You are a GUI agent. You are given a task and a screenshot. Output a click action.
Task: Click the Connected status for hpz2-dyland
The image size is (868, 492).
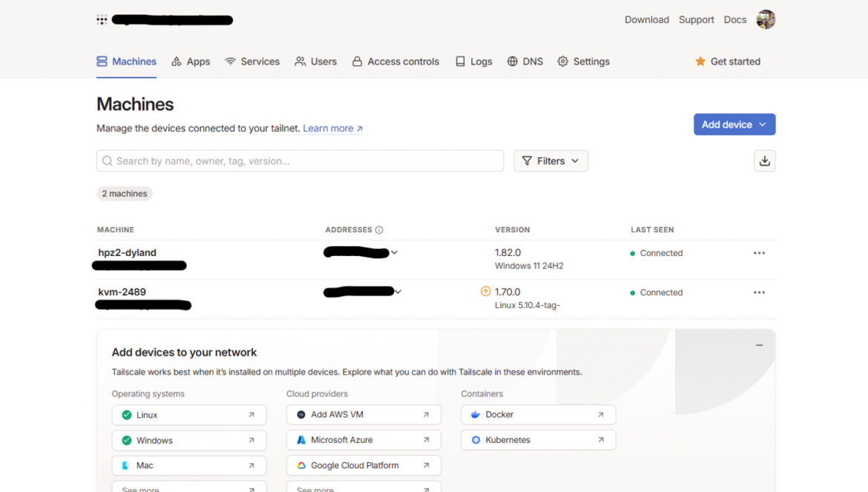click(657, 253)
